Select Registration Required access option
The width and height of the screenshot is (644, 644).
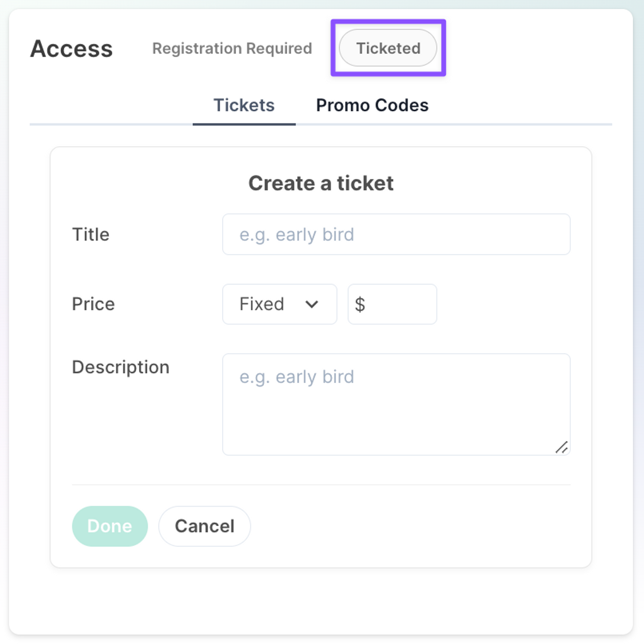coord(232,48)
